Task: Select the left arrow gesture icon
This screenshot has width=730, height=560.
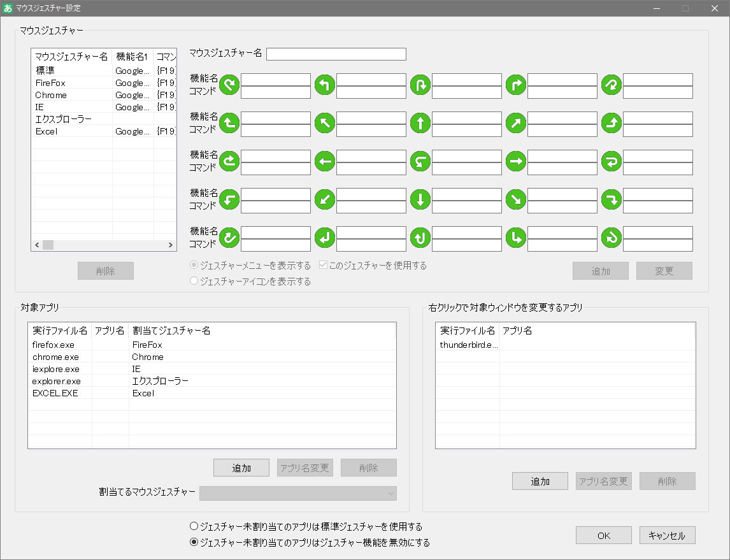Action: coord(324,161)
